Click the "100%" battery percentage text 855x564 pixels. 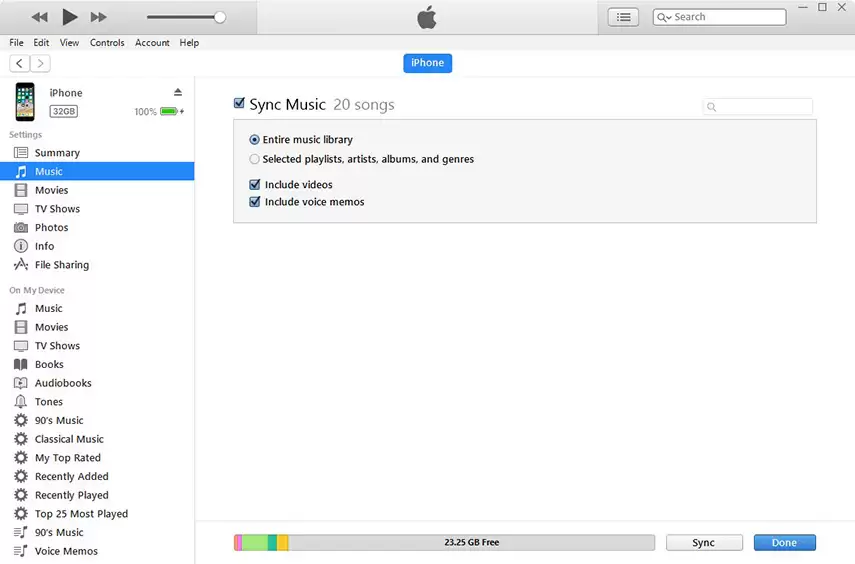coord(145,112)
